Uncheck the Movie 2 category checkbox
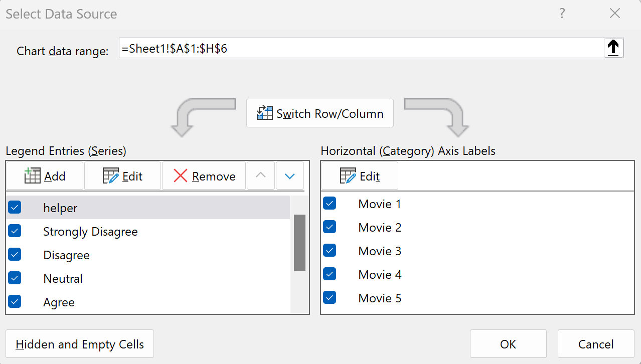 [330, 227]
